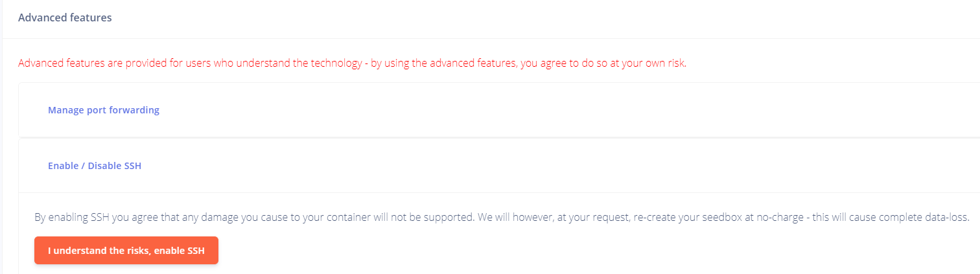
Task: Expand the Manage port forwarding section
Action: 104,110
